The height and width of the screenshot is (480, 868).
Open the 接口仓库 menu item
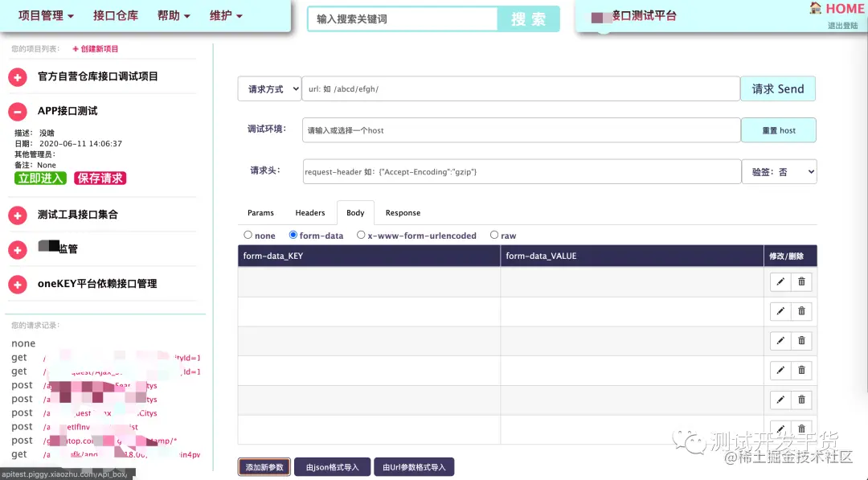tap(116, 15)
